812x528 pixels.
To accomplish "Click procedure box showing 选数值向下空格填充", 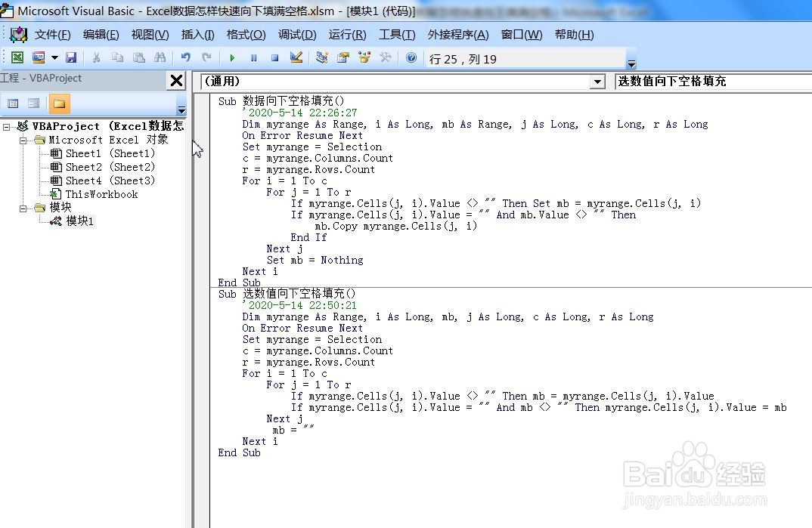I will tap(714, 81).
